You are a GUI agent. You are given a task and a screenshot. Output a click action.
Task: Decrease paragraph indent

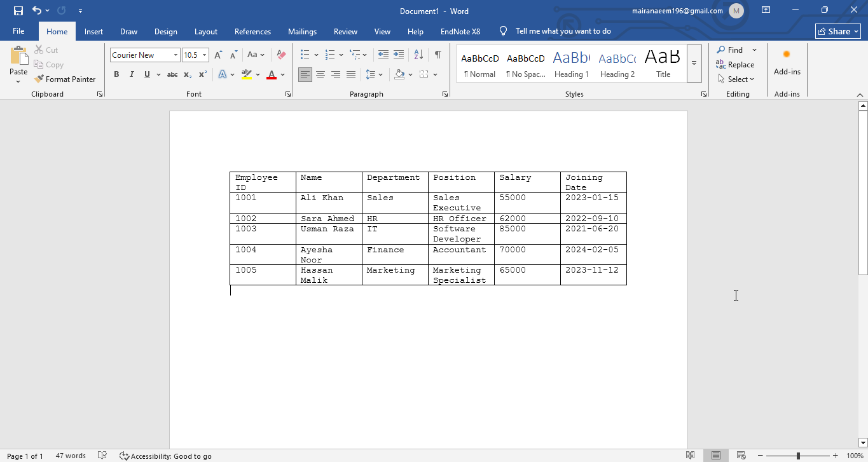[x=383, y=55]
